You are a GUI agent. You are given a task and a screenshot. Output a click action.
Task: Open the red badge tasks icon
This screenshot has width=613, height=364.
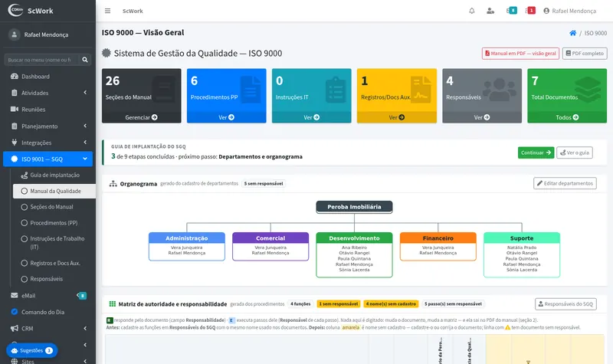coord(530,11)
